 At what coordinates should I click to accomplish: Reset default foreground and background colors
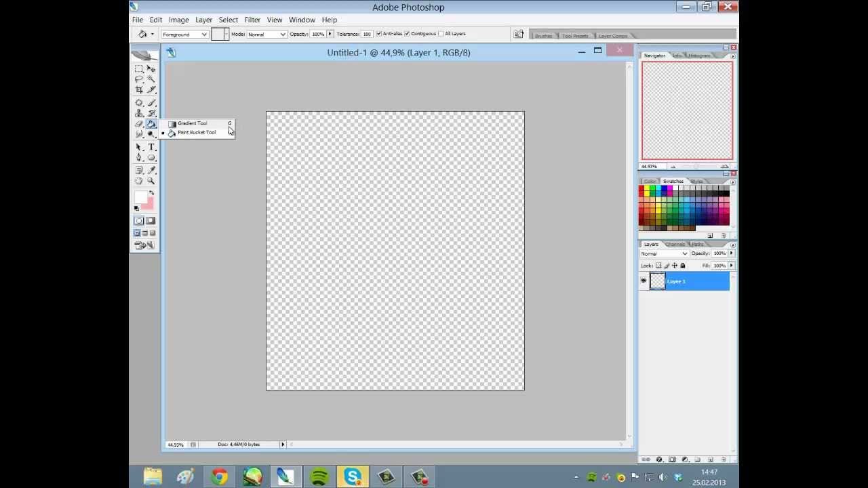(x=136, y=208)
